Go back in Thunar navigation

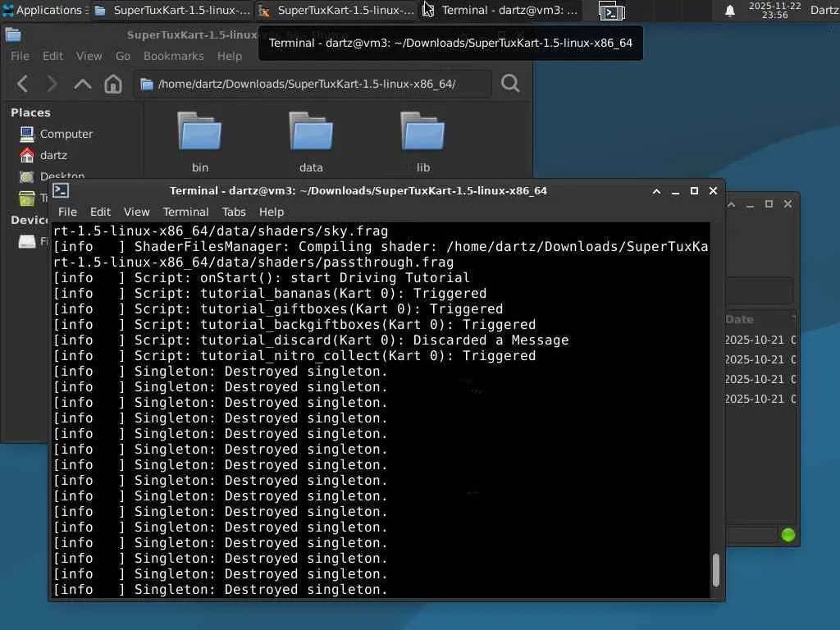click(22, 84)
